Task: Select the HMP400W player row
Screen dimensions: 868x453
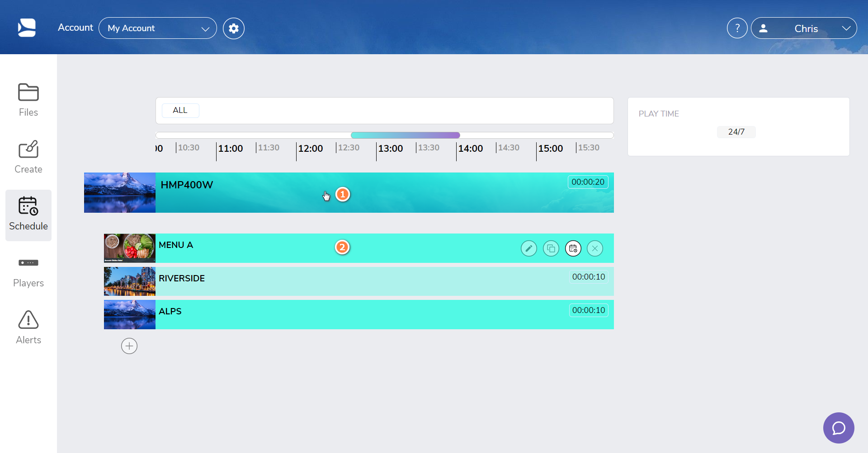Action: pyautogui.click(x=349, y=192)
